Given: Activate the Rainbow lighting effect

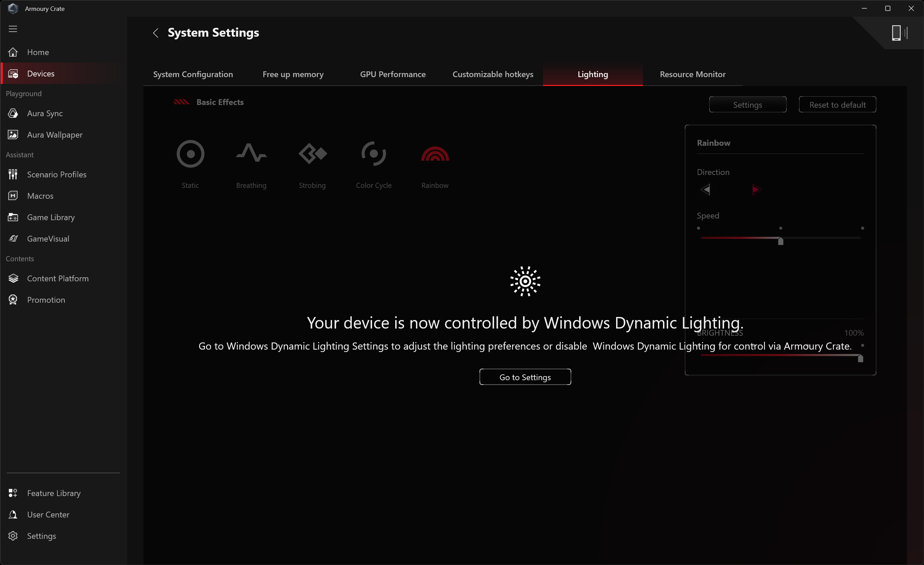Looking at the screenshot, I should 435,154.
